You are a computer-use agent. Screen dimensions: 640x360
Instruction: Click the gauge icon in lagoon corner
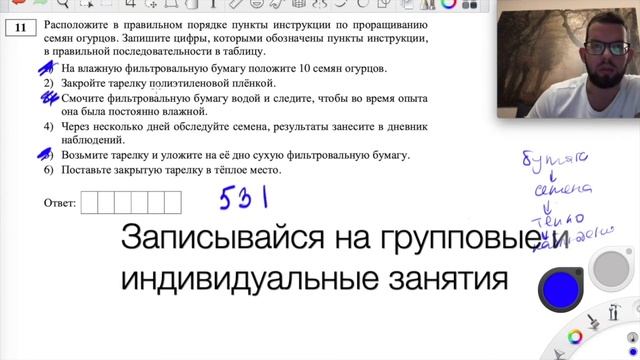tap(632, 338)
